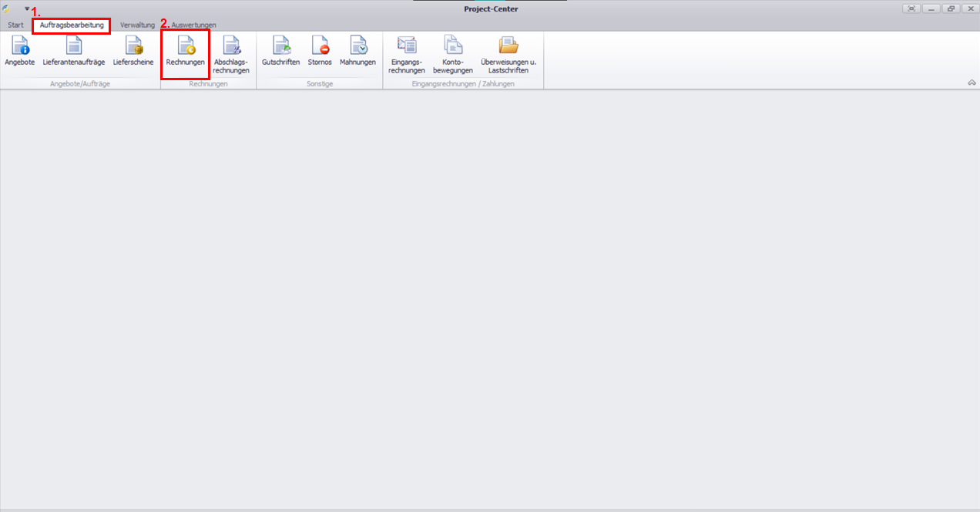Open Eingangsrechnungen
The image size is (980, 512).
(407, 54)
